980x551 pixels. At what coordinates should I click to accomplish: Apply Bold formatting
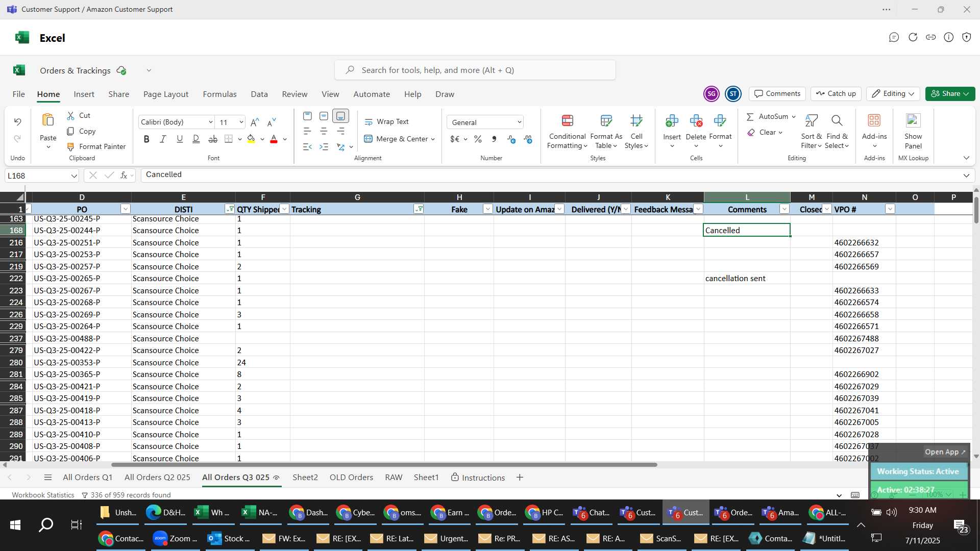click(x=146, y=139)
